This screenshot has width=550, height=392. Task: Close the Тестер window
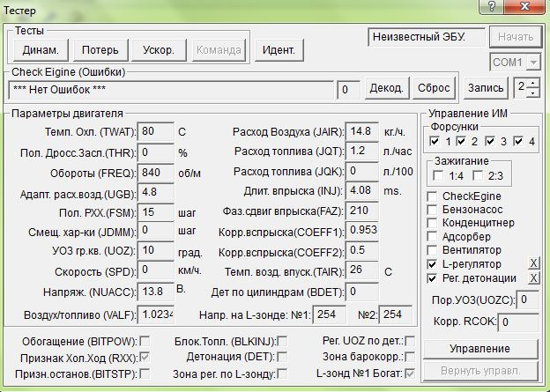pos(525,6)
